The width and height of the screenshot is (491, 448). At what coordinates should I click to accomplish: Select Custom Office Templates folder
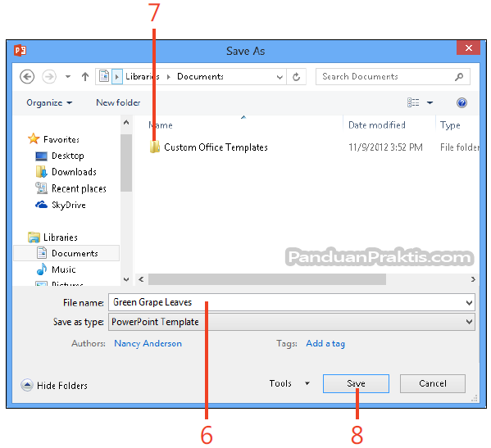216,147
